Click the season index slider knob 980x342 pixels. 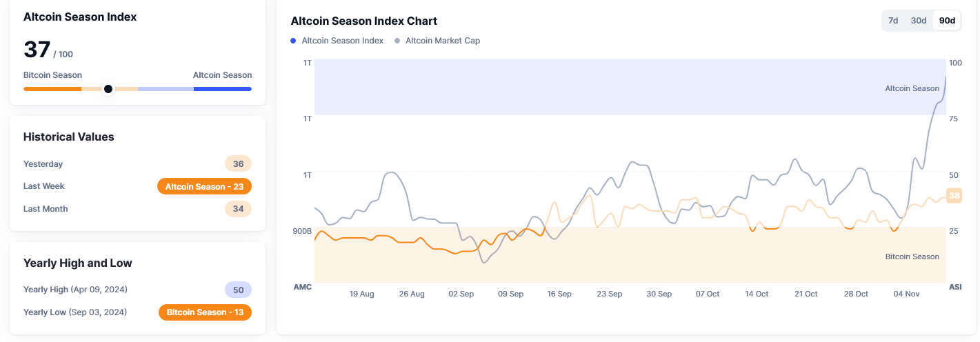point(108,89)
